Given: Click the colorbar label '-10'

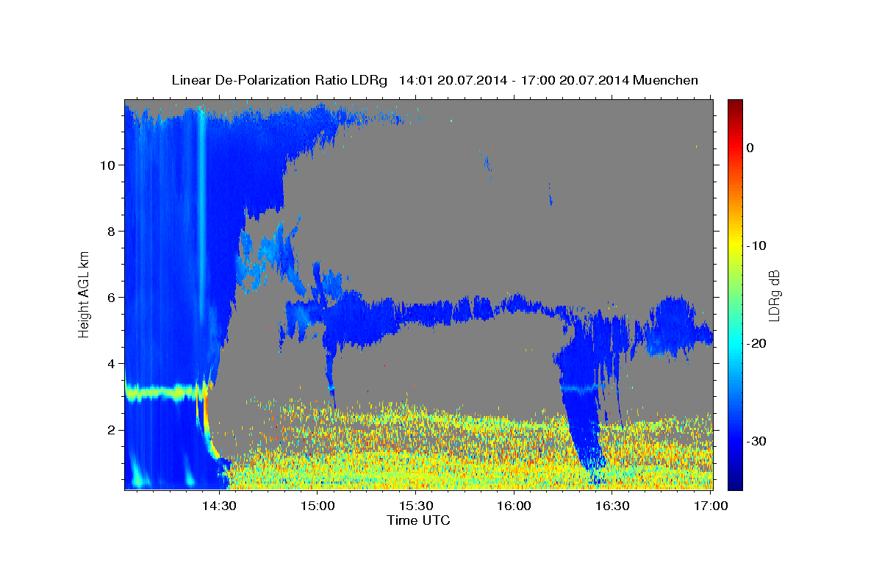Looking at the screenshot, I should click(757, 245).
